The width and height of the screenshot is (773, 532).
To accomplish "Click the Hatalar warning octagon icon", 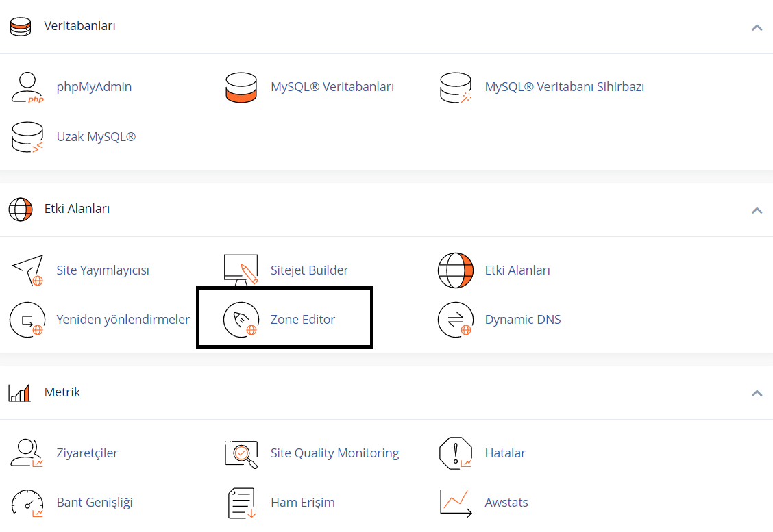I will pos(456,453).
